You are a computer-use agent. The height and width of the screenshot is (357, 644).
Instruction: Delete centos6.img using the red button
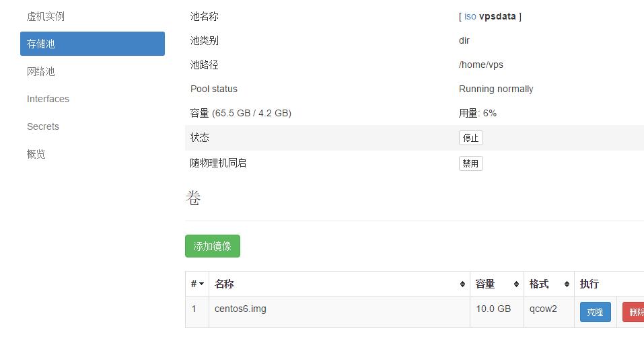pyautogui.click(x=634, y=312)
